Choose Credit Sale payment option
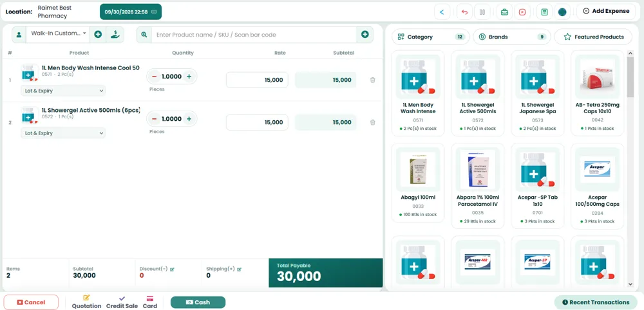The width and height of the screenshot is (644, 310). 122,302
